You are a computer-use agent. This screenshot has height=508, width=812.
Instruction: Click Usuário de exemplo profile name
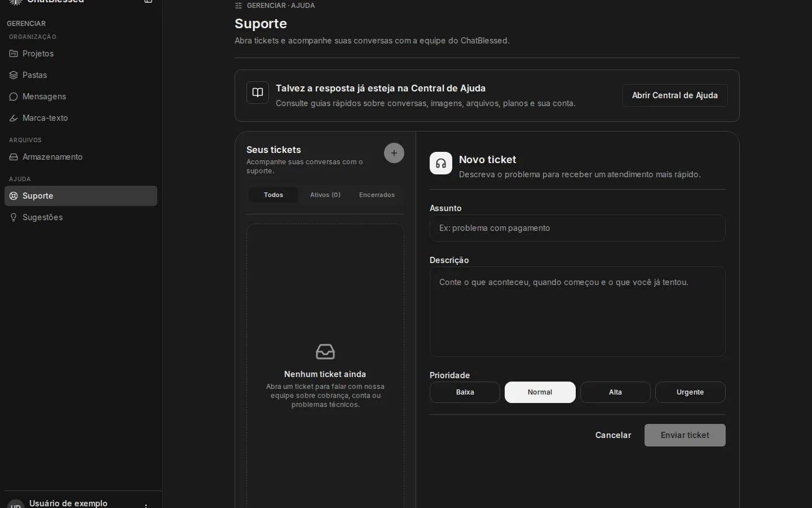tap(68, 503)
